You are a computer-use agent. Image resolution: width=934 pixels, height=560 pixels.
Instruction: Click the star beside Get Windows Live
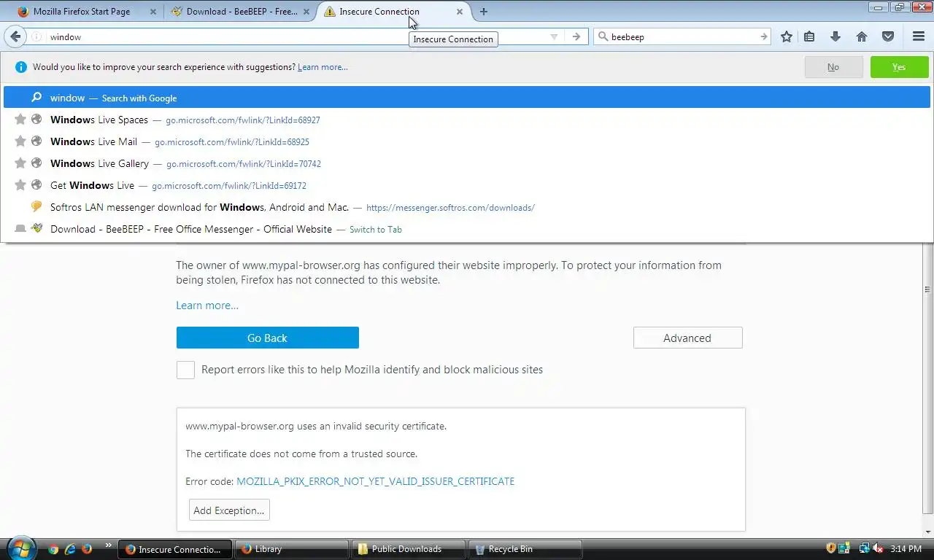pyautogui.click(x=20, y=185)
